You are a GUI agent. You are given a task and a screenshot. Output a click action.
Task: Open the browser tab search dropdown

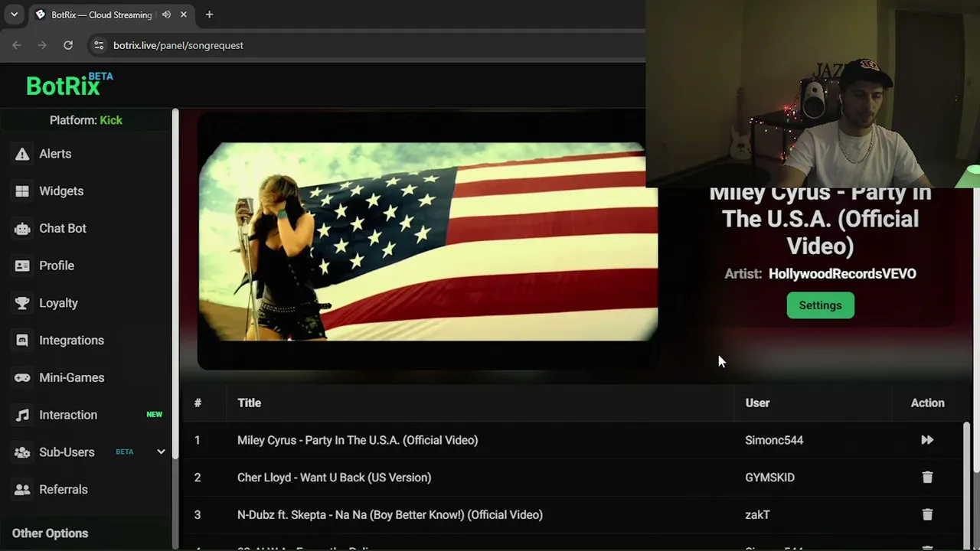[14, 15]
